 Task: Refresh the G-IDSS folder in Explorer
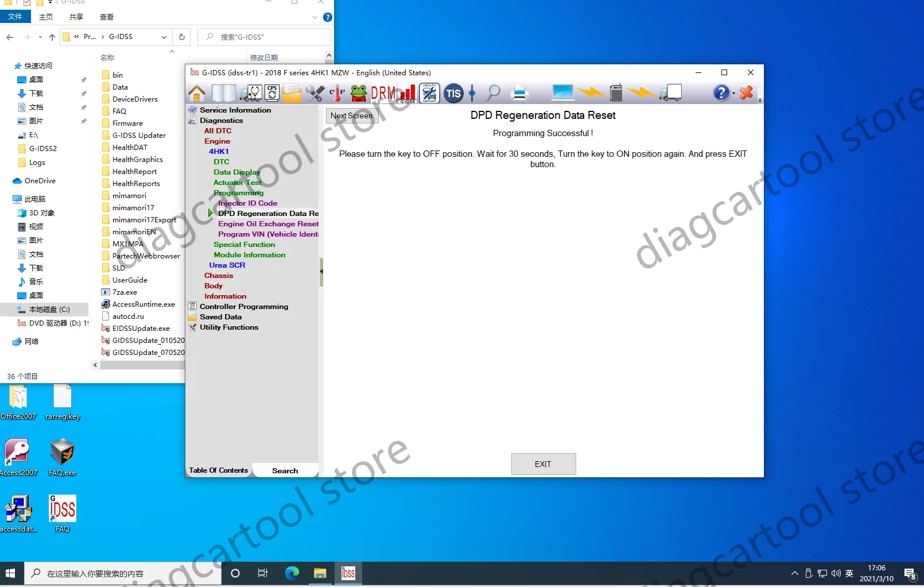[182, 37]
